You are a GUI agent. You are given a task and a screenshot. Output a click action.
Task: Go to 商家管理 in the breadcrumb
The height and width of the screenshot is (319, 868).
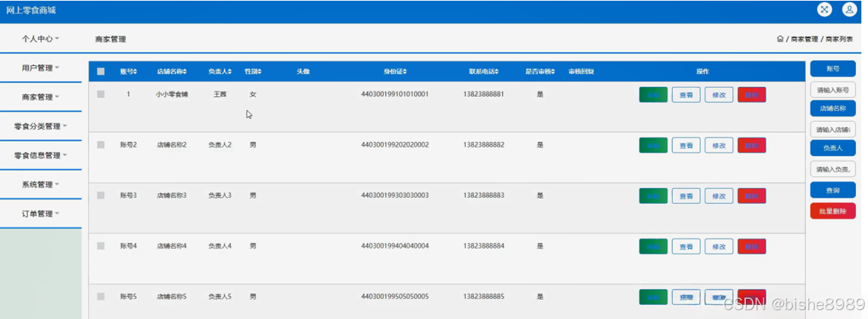[x=804, y=39]
